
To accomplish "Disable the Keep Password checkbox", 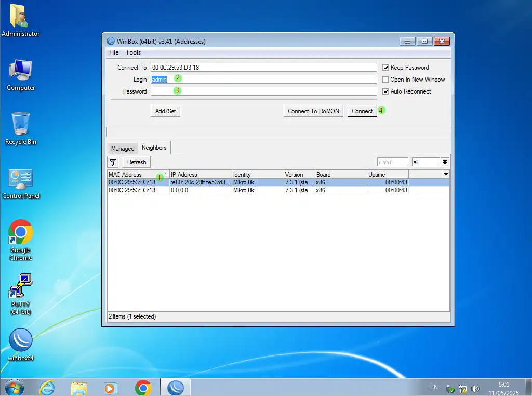I will coord(385,68).
